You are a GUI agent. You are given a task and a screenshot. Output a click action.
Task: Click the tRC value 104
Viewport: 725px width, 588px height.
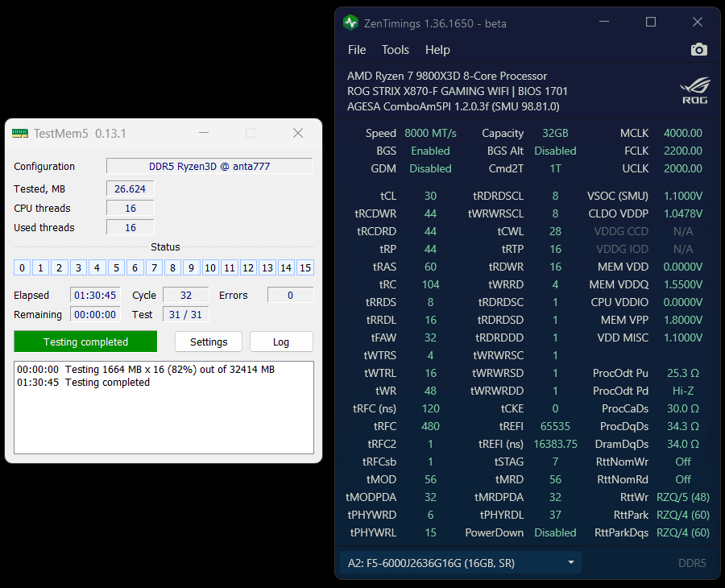(x=430, y=284)
